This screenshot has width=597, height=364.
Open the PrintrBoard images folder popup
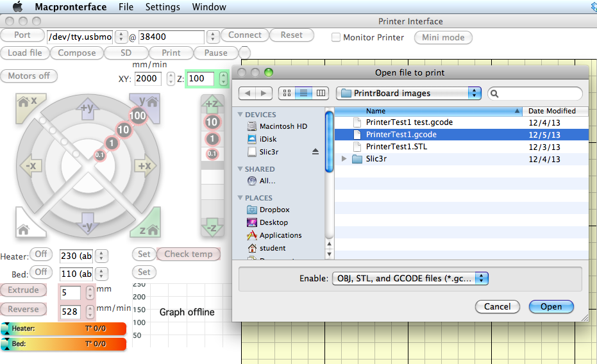(408, 93)
